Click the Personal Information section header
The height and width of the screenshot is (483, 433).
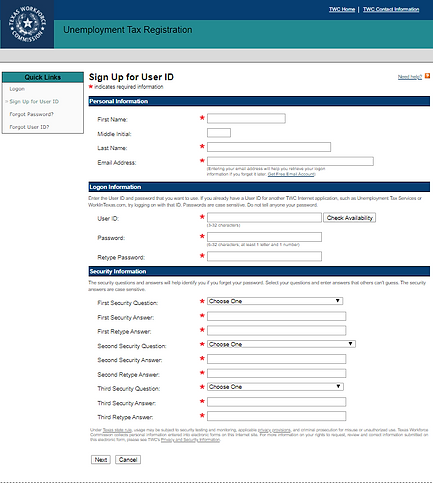point(259,101)
